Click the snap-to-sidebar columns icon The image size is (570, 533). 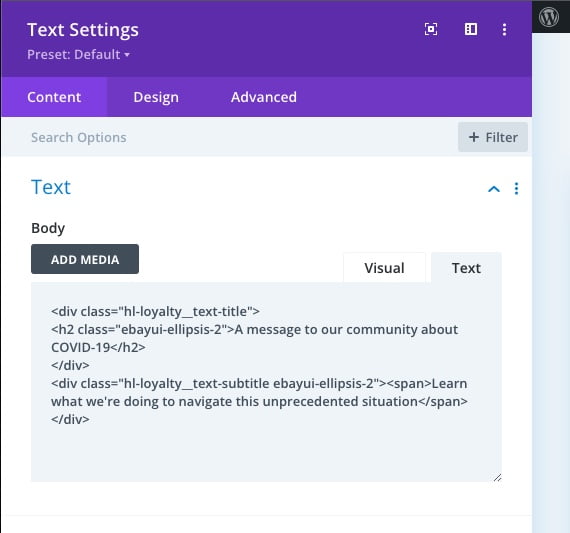point(471,29)
